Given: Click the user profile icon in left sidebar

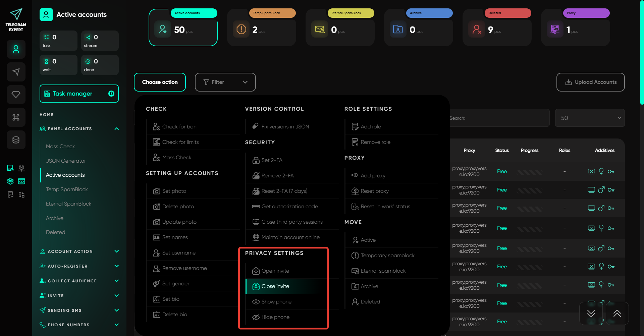Looking at the screenshot, I should point(16,49).
